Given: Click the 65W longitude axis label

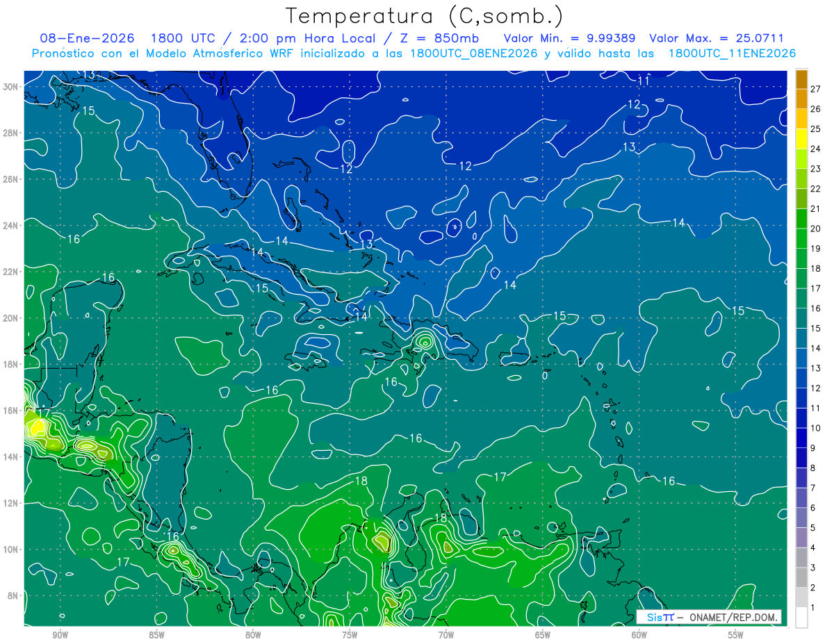Looking at the screenshot, I should 543,635.
